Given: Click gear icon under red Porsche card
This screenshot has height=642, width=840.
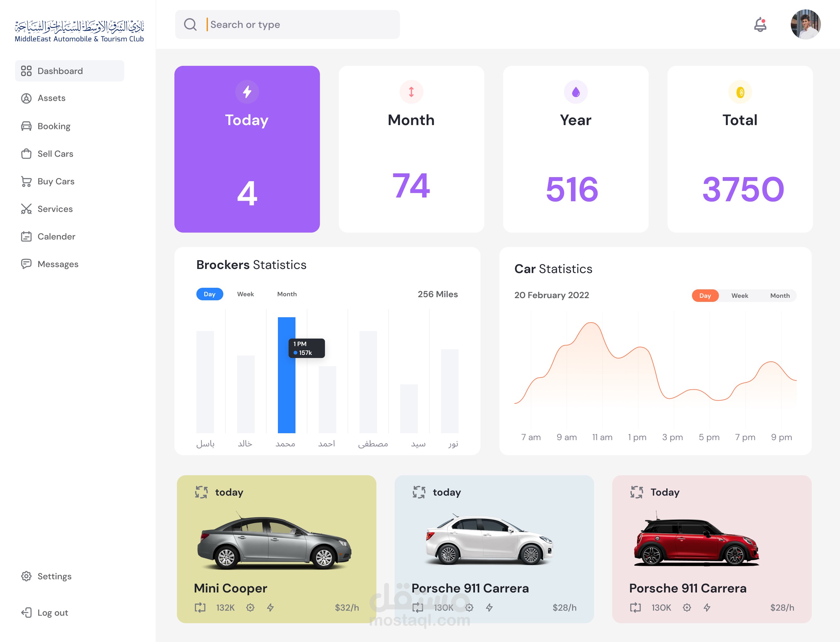Looking at the screenshot, I should 687,608.
